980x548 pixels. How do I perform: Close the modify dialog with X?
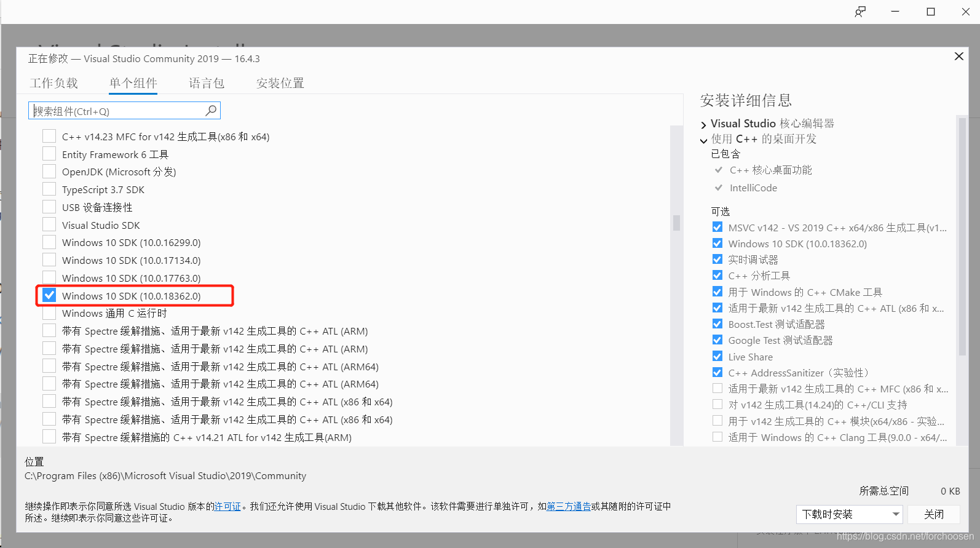pyautogui.click(x=958, y=57)
